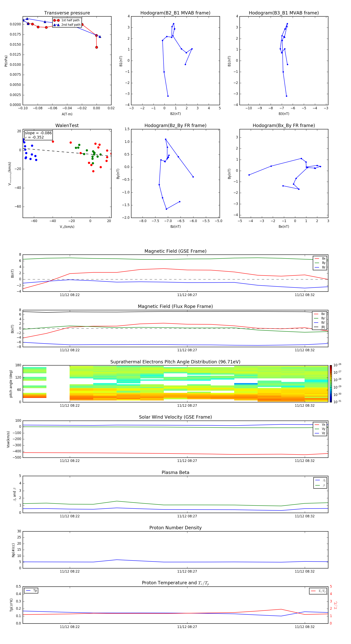
Task: Click 11/12 08:27 tick under Proton Temperature plot
Action: pos(187,627)
